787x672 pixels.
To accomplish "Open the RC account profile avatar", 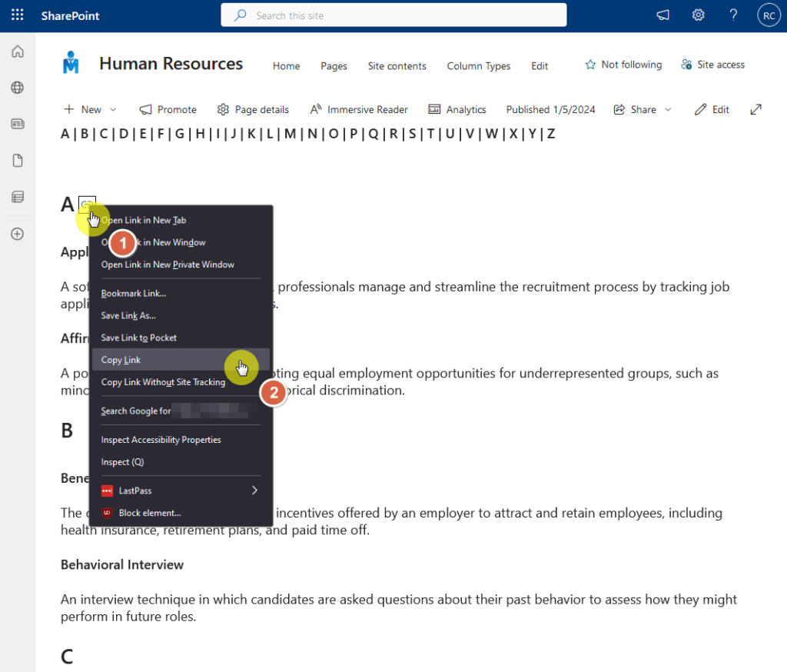I will 769,15.
